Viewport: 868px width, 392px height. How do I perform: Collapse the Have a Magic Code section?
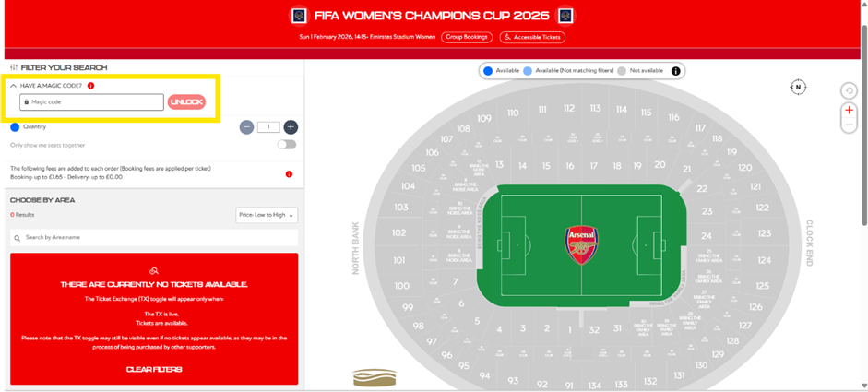pos(14,86)
